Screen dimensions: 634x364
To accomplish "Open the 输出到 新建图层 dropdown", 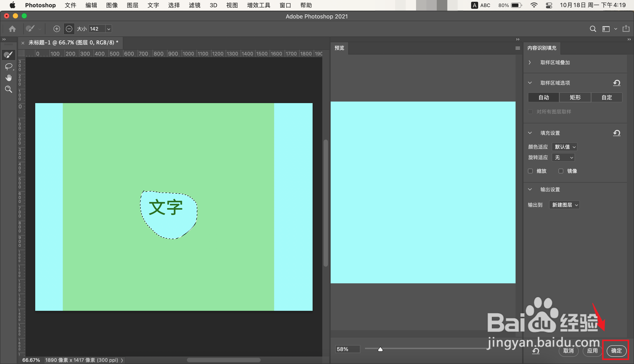I will tap(564, 205).
